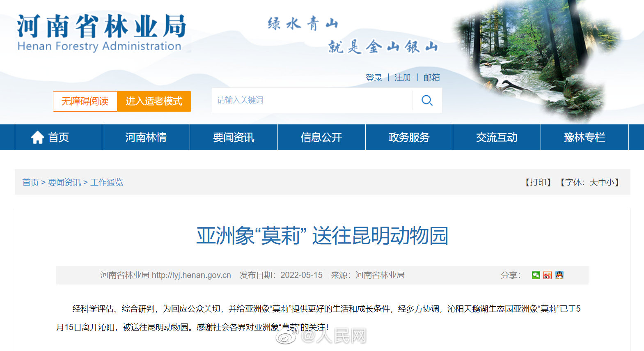
Task: Set font size to 小
Action: 610,182
